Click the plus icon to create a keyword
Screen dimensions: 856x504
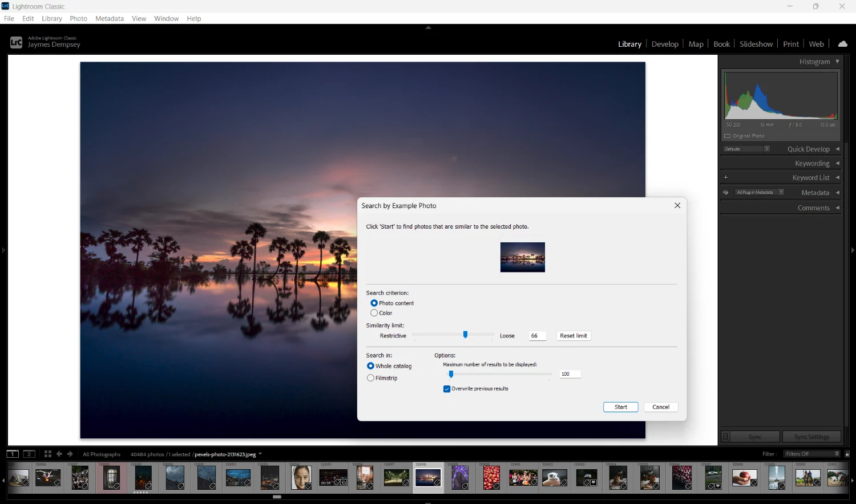pyautogui.click(x=725, y=177)
